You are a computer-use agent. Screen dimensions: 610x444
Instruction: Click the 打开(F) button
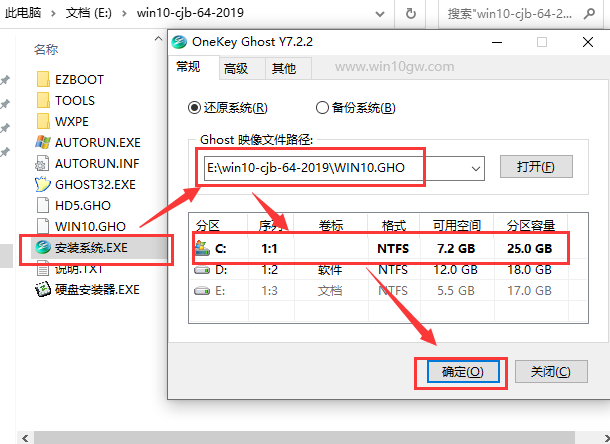point(536,167)
